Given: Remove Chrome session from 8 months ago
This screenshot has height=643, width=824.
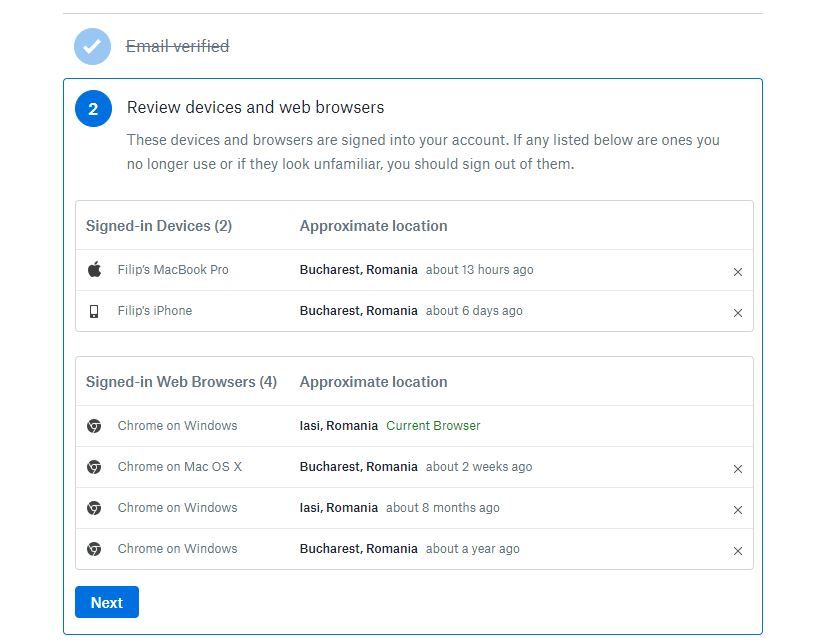Looking at the screenshot, I should point(738,510).
